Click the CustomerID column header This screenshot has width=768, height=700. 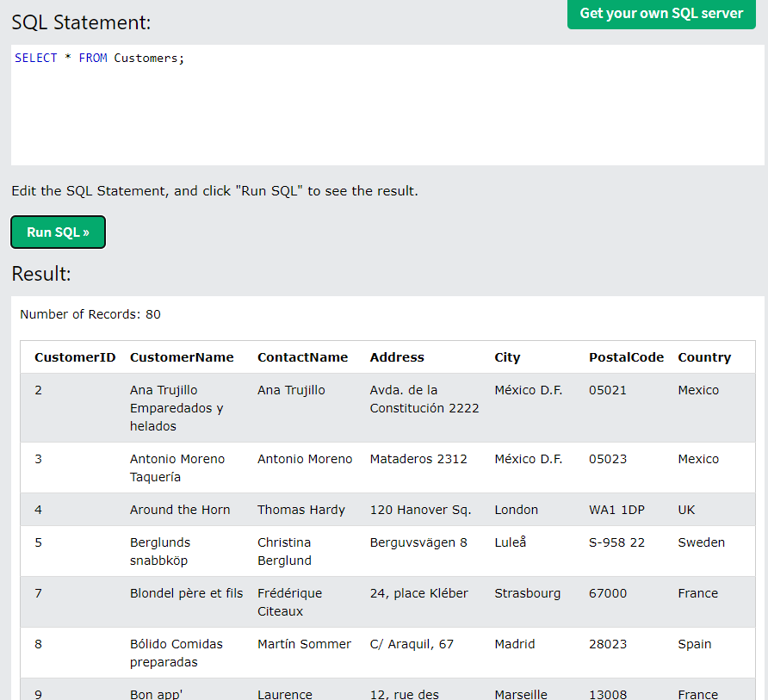pos(75,357)
